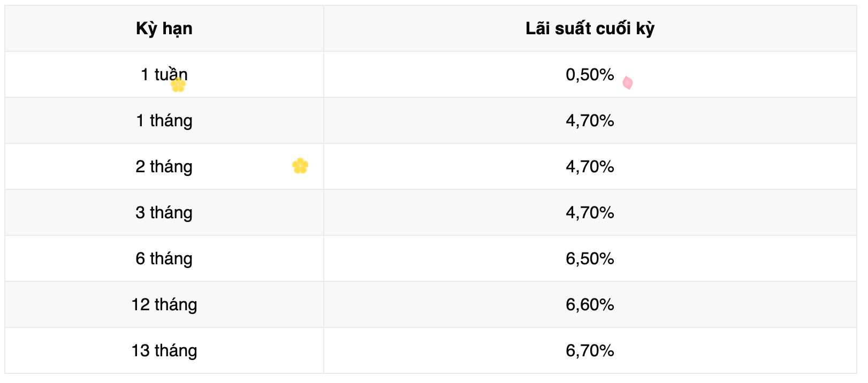Click the 0,50% interest rate value
This screenshot has width=868, height=383.
[589, 74]
